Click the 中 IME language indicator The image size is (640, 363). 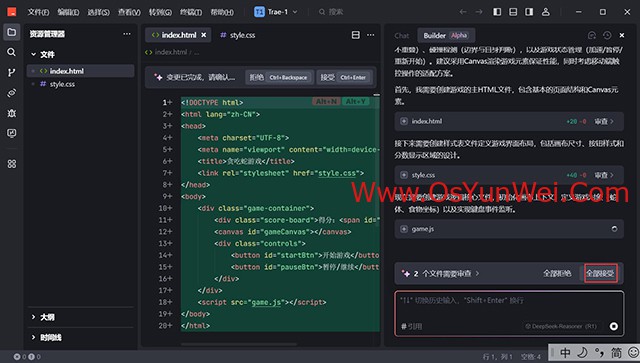pos(565,352)
